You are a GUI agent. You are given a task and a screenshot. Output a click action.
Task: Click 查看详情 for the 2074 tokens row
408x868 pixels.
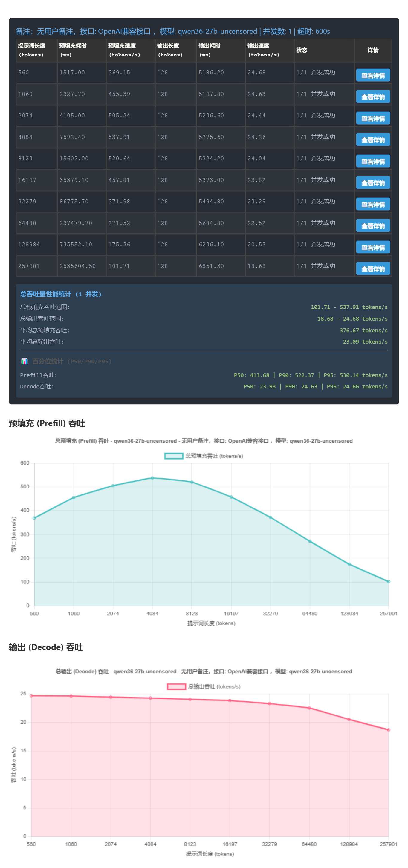tap(373, 118)
